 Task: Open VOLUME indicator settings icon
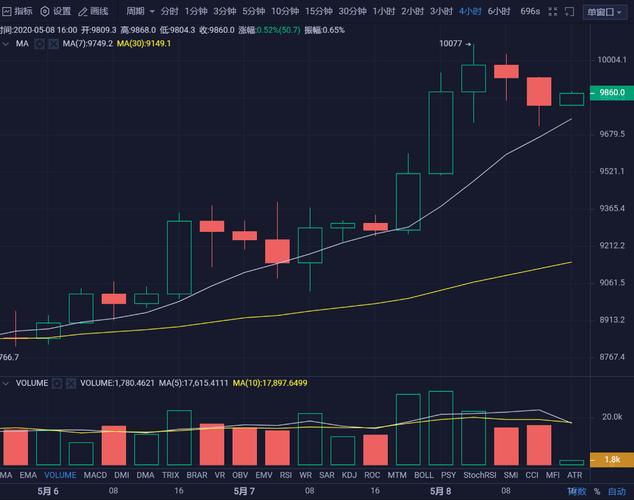click(57, 382)
